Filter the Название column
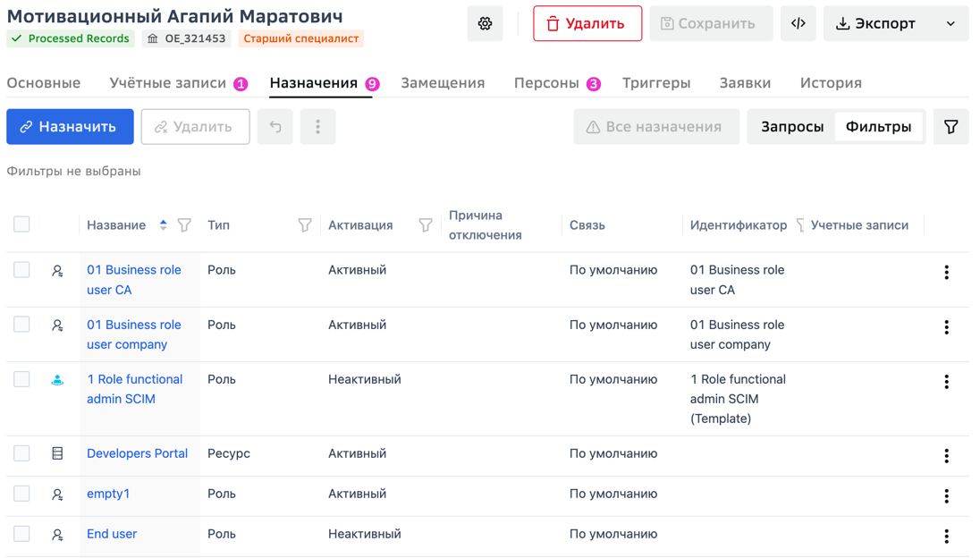This screenshot has width=980, height=558. coord(184,225)
